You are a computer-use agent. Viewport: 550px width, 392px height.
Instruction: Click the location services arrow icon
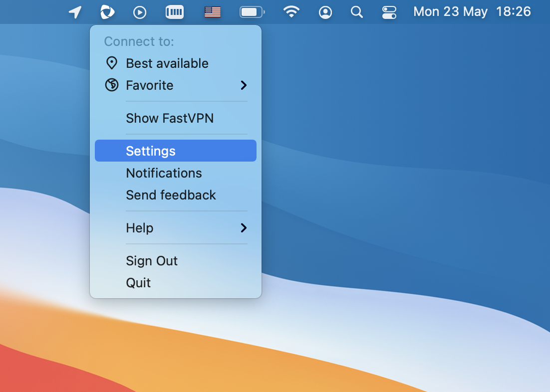click(75, 12)
